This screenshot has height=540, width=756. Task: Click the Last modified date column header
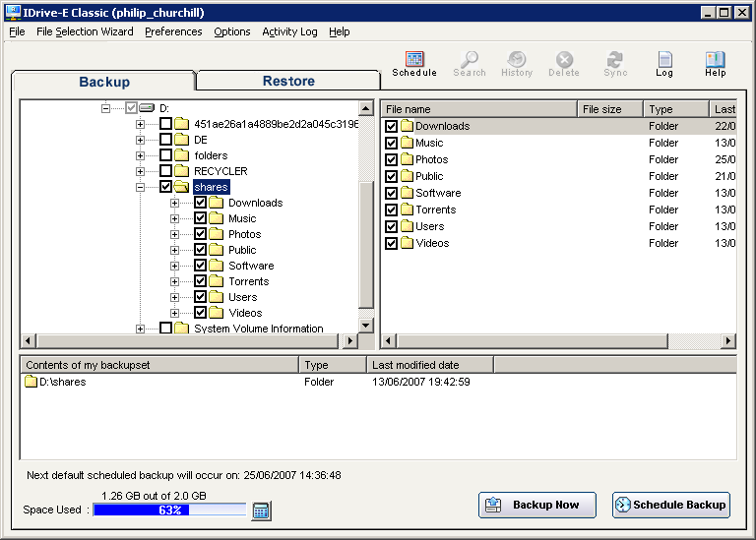point(430,365)
